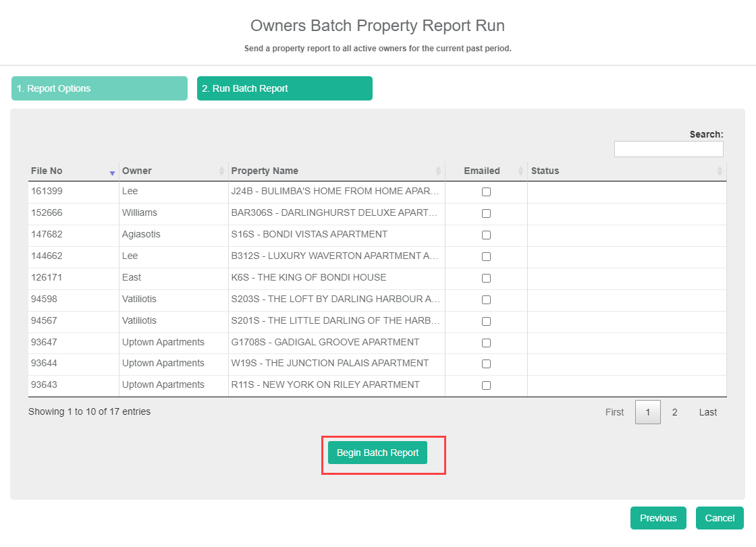Cancel the batch report wizard
Image resolution: width=756 pixels, height=547 pixels.
pos(720,518)
